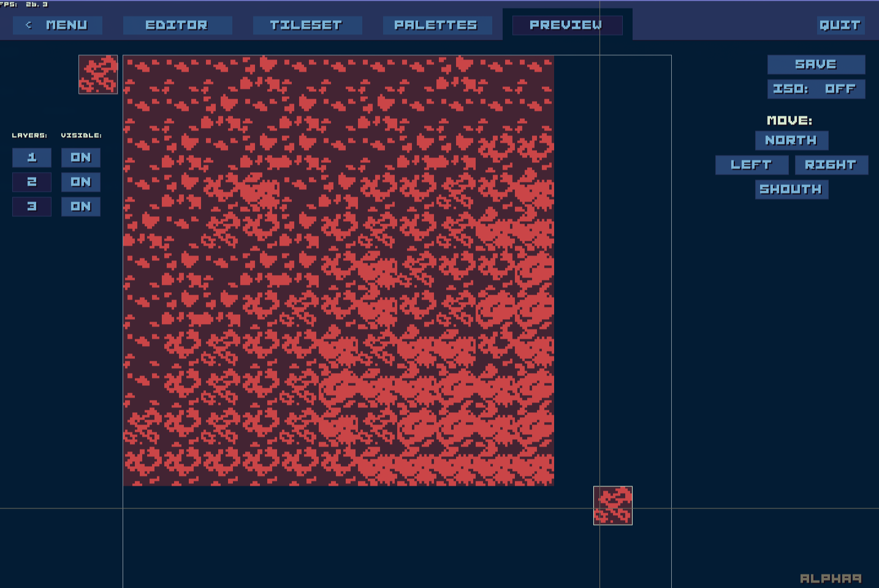Viewport: 879px width, 588px height.
Task: Shift the map Right
Action: click(x=831, y=165)
